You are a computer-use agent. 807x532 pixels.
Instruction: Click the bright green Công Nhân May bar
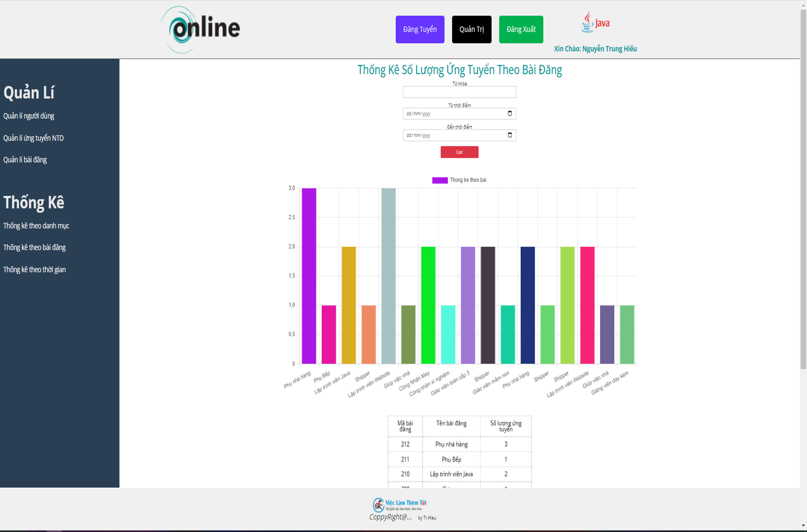click(x=428, y=305)
